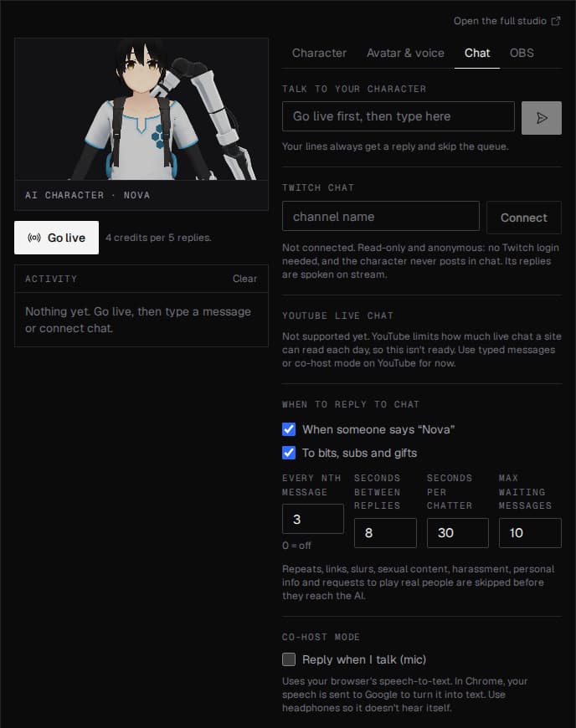
Task: Connect the Twitch channel
Action: [523, 218]
